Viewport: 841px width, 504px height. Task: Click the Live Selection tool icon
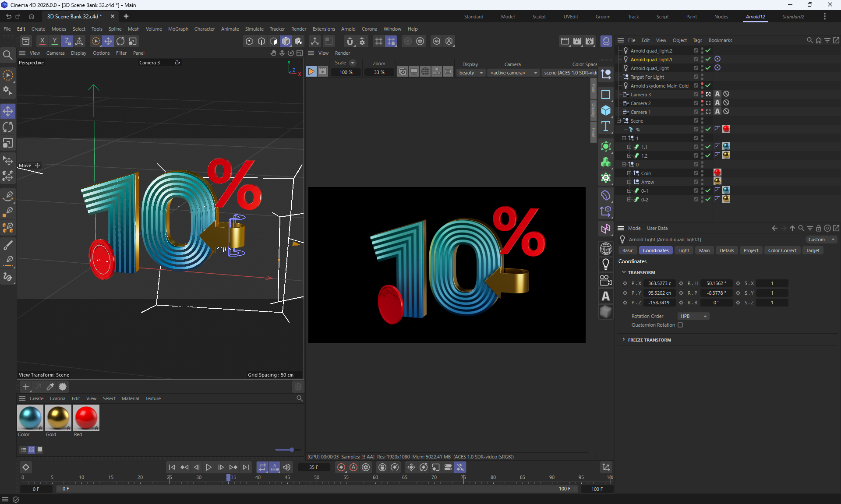(x=8, y=76)
